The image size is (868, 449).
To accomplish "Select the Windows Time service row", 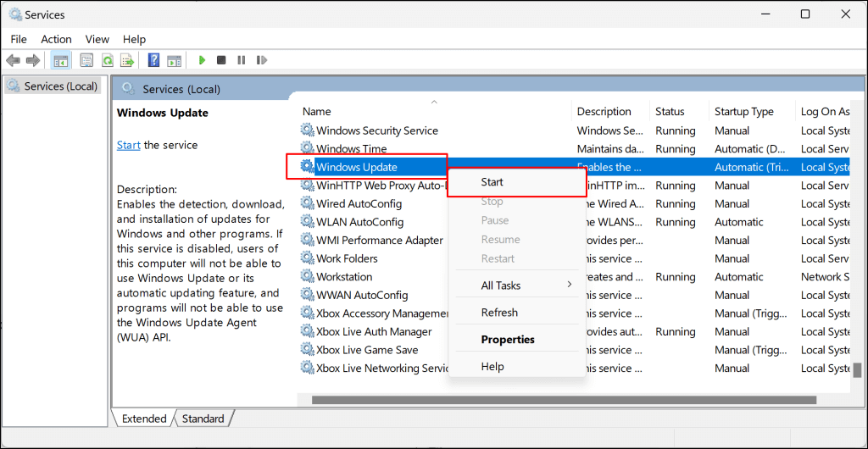I will point(351,149).
